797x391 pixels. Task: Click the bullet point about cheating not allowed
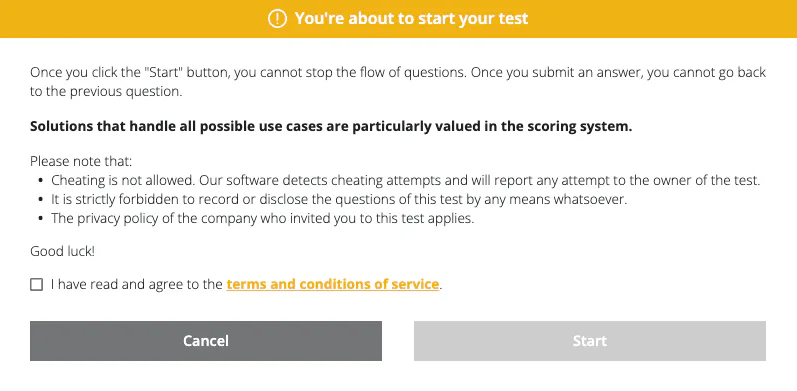click(406, 181)
